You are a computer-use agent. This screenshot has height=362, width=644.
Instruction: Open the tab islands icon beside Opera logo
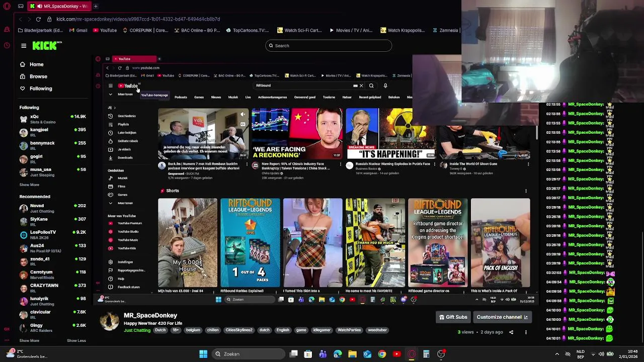[x=21, y=6]
